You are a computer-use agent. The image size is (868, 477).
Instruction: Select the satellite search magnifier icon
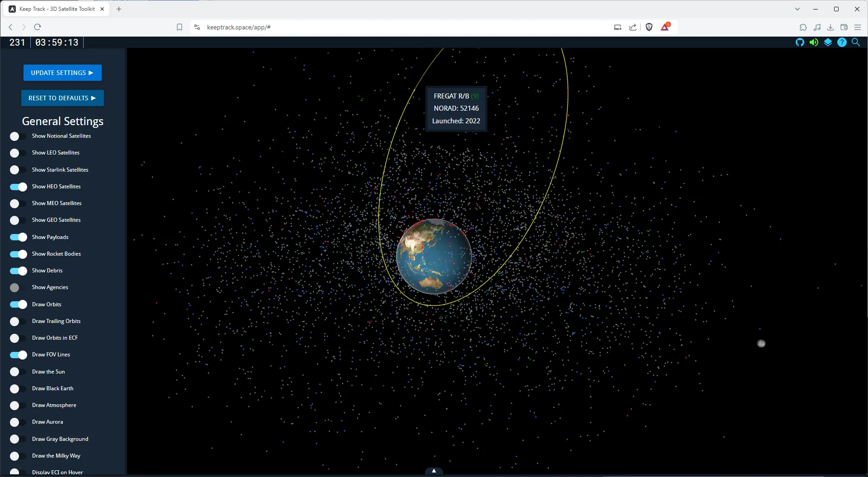[x=856, y=42]
